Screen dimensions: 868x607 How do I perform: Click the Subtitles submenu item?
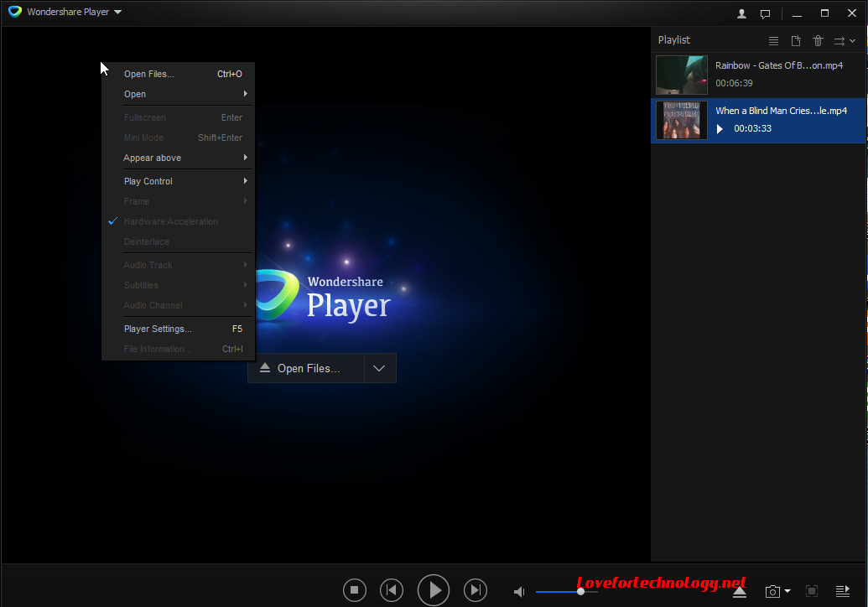[178, 285]
